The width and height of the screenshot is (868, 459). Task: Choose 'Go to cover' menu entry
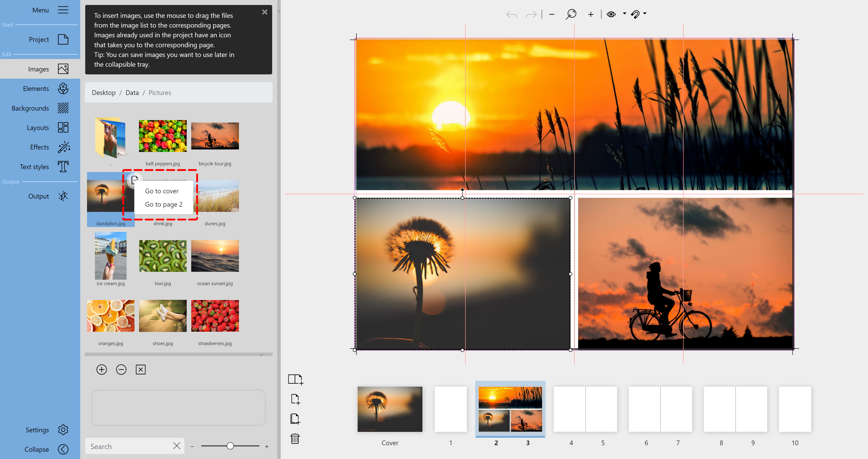coord(162,191)
